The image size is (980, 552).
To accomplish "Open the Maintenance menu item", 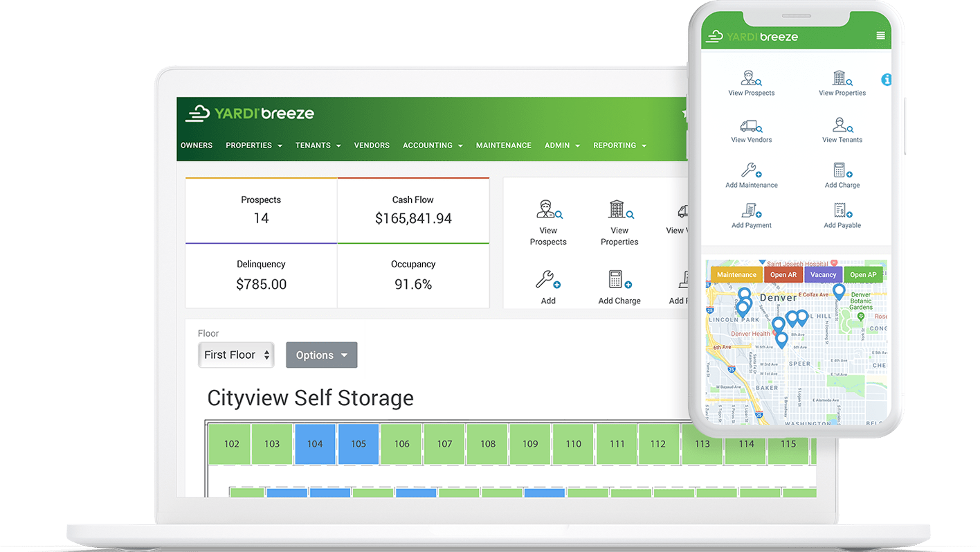I will 503,145.
